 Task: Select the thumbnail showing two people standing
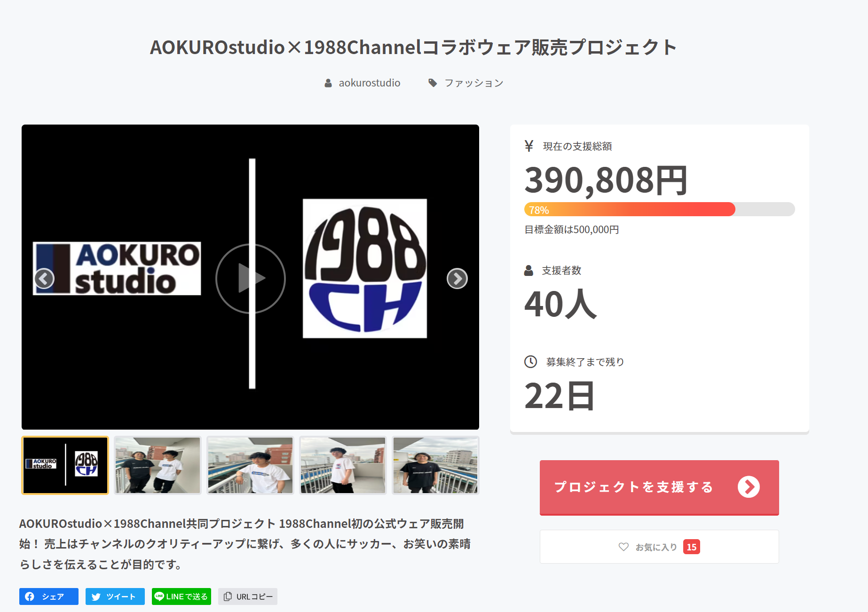158,465
